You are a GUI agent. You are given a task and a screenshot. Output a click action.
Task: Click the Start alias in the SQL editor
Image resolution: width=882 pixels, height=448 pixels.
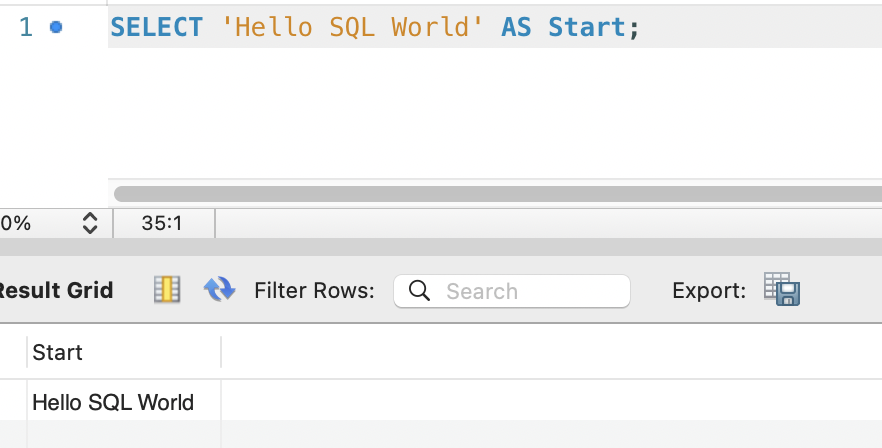[x=587, y=28]
